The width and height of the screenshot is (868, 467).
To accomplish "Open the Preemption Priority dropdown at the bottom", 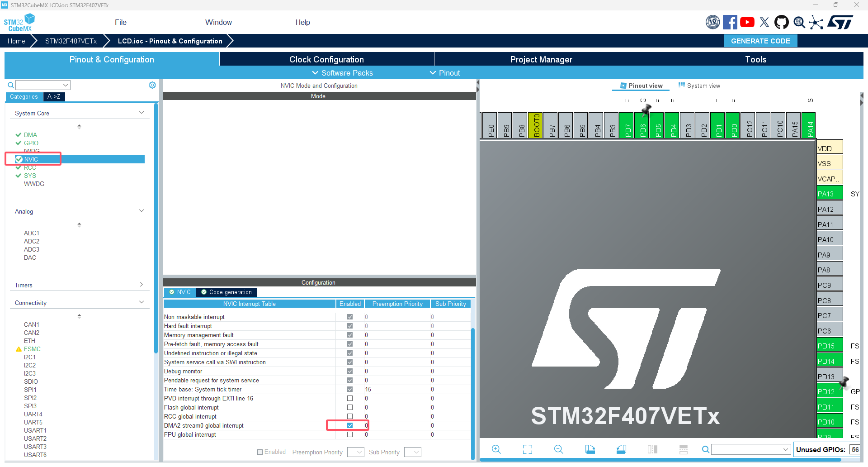I will pos(356,452).
